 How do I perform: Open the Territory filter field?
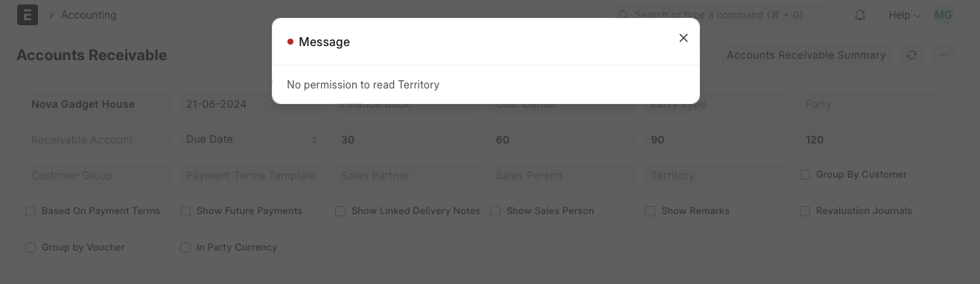pyautogui.click(x=716, y=175)
